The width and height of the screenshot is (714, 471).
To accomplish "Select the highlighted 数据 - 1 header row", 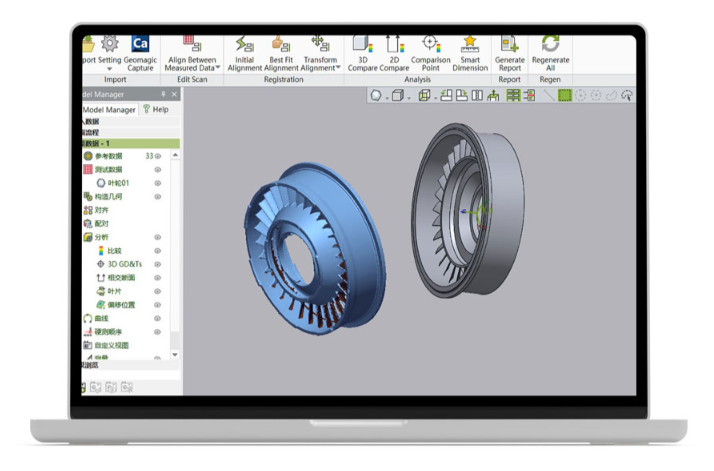I will tap(131, 143).
